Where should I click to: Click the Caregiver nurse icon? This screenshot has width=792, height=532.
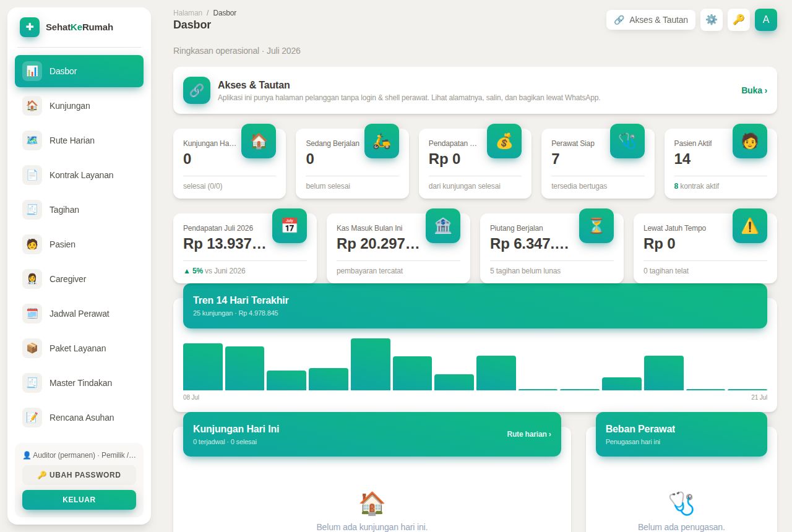coord(32,279)
